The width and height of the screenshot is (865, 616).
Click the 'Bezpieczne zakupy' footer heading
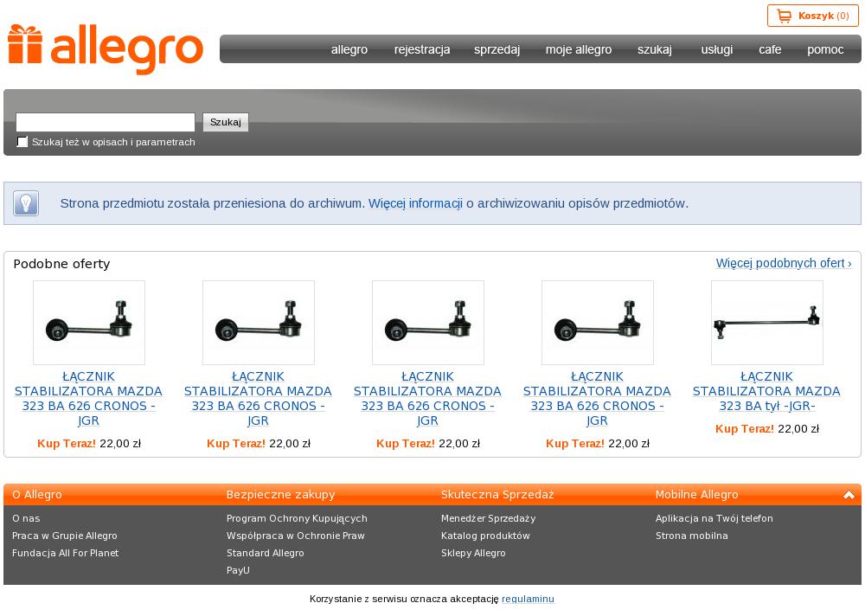pos(281,495)
